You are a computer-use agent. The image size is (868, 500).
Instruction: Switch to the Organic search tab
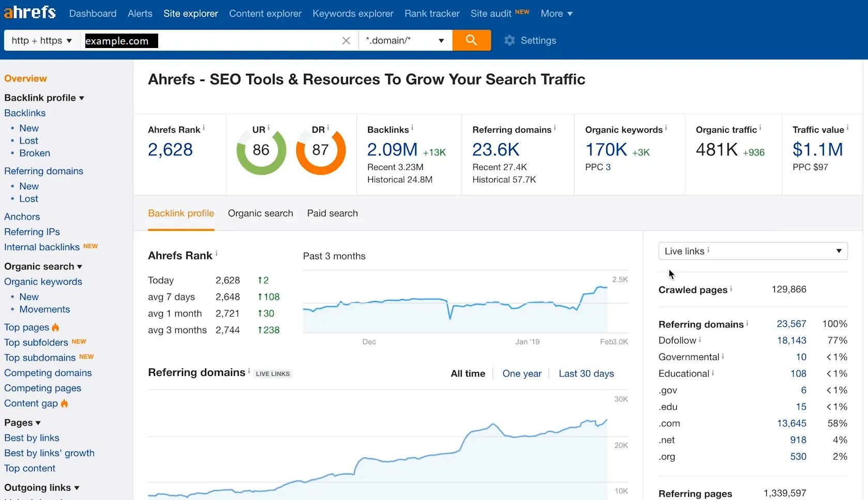[x=260, y=213]
